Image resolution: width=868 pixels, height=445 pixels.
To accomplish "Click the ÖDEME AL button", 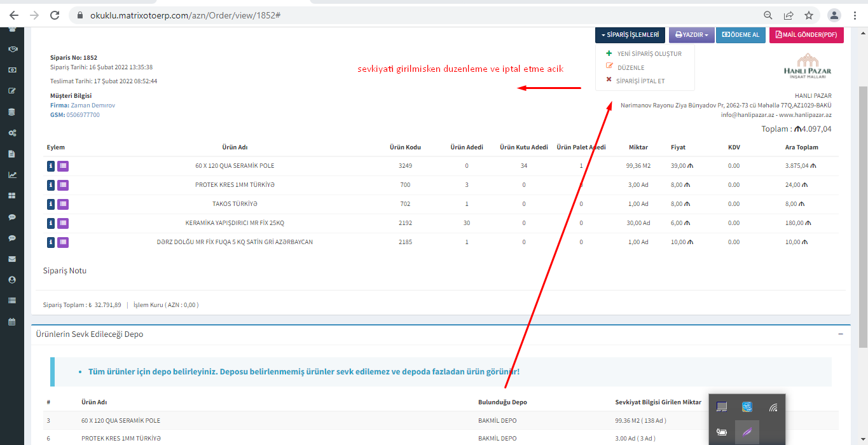I will point(740,35).
